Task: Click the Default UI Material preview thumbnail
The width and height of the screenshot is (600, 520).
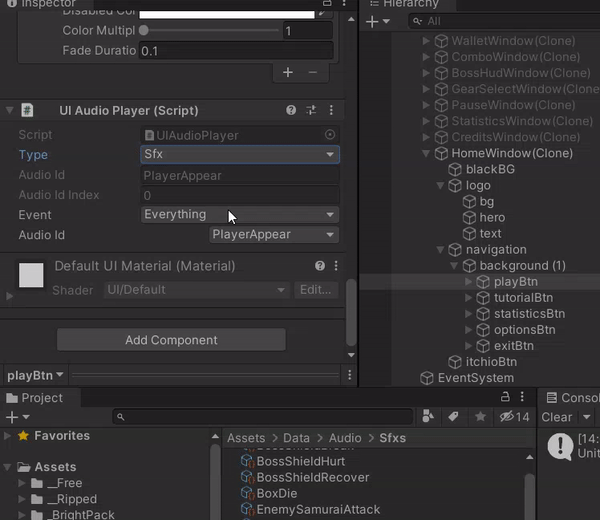Action: pos(31,275)
